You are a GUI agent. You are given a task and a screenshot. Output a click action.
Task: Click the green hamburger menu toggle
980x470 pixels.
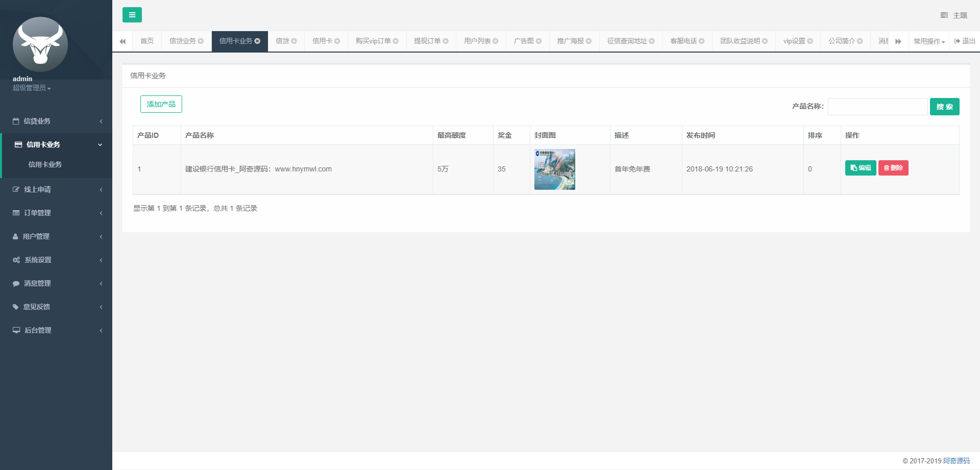132,15
